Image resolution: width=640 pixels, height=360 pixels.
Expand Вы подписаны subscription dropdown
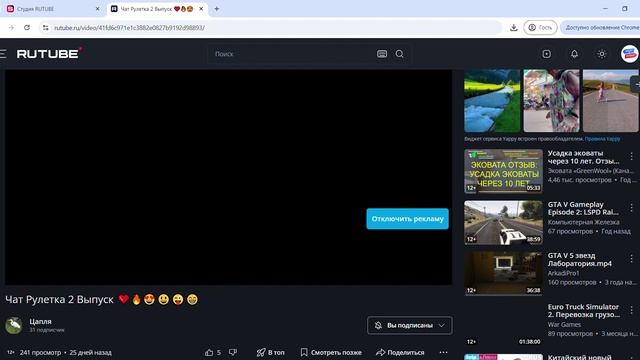pos(409,325)
